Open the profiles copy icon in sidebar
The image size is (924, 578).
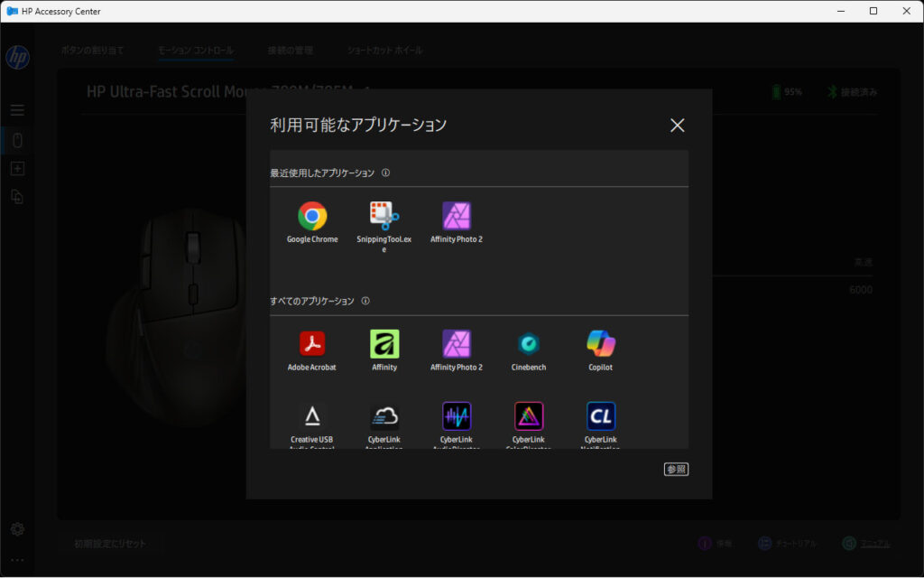click(x=17, y=197)
